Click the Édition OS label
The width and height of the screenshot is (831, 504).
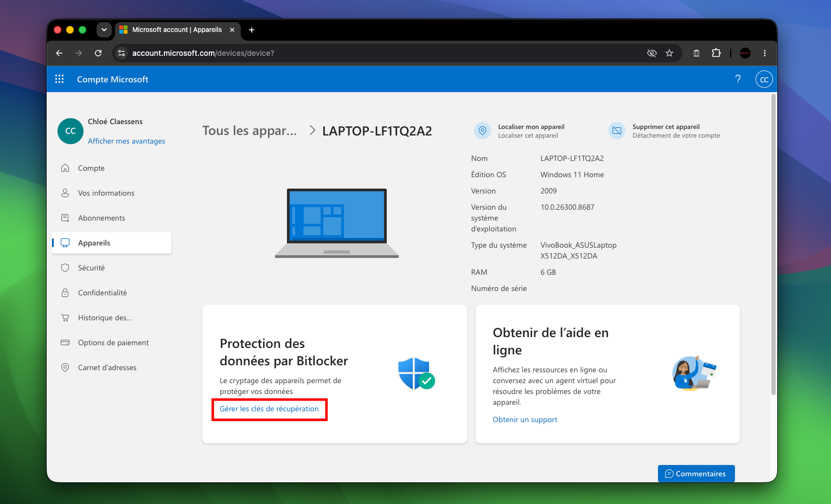point(488,175)
